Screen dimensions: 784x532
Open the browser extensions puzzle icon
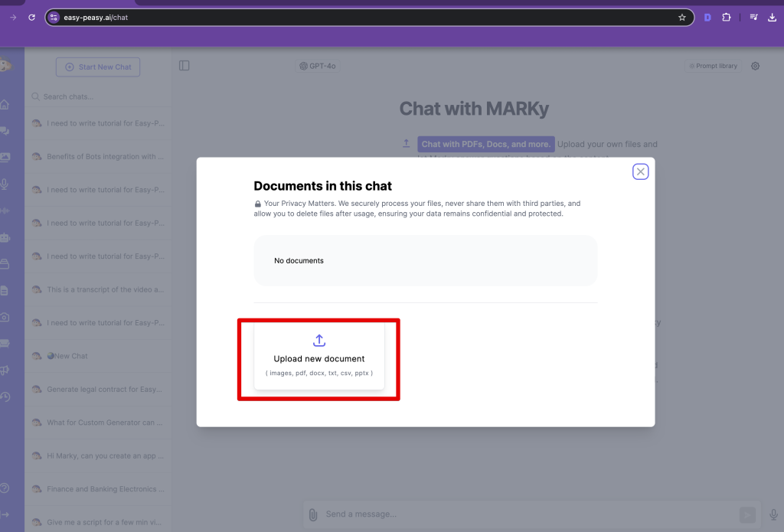pos(727,17)
